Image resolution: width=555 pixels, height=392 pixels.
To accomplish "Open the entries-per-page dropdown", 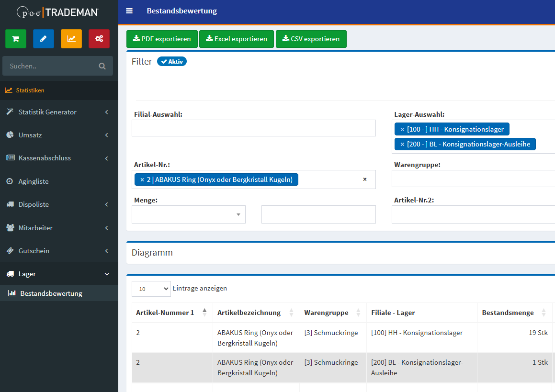I will [151, 289].
